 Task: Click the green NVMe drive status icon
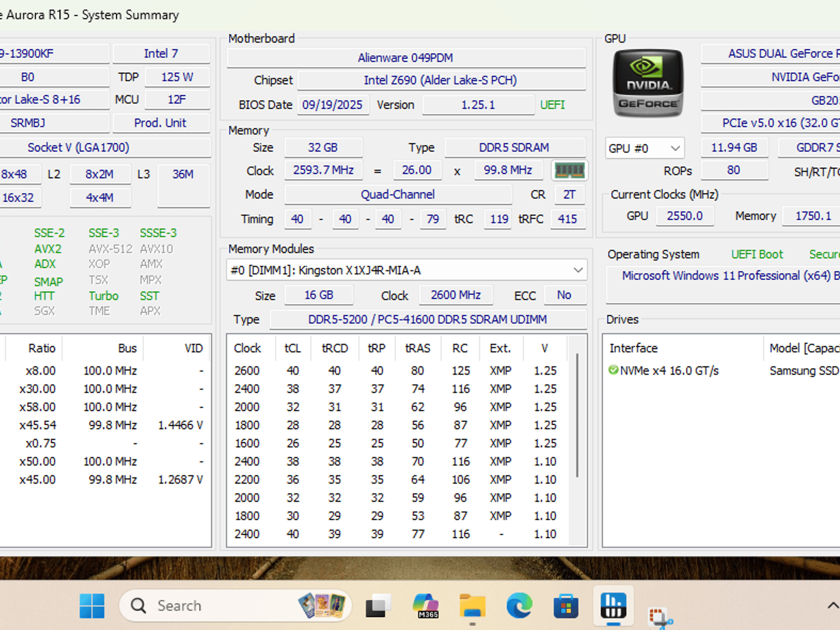(x=613, y=370)
